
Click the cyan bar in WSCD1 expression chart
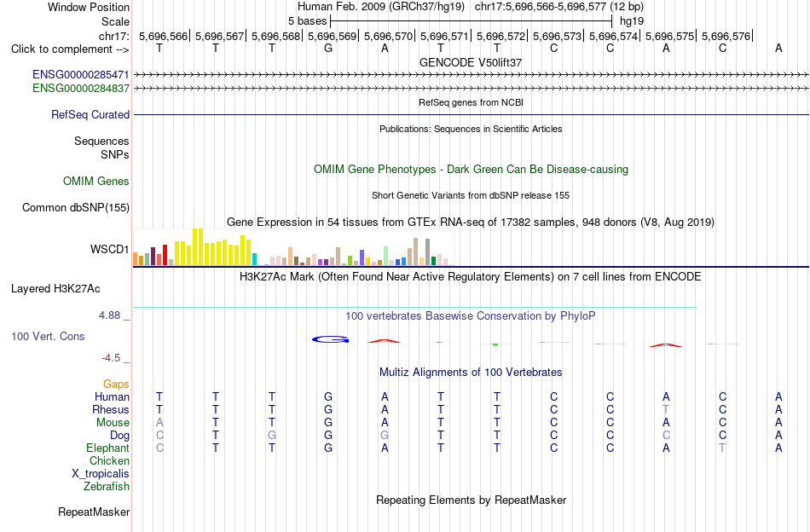coord(254,259)
